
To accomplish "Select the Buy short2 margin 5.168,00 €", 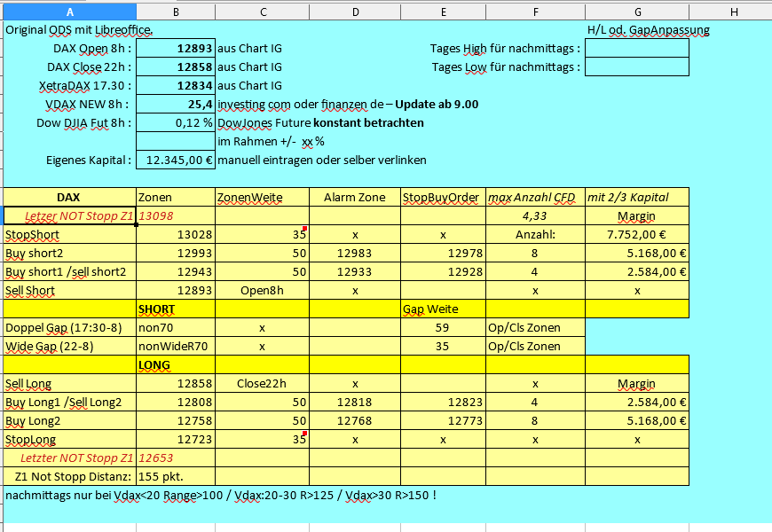I will (x=637, y=254).
